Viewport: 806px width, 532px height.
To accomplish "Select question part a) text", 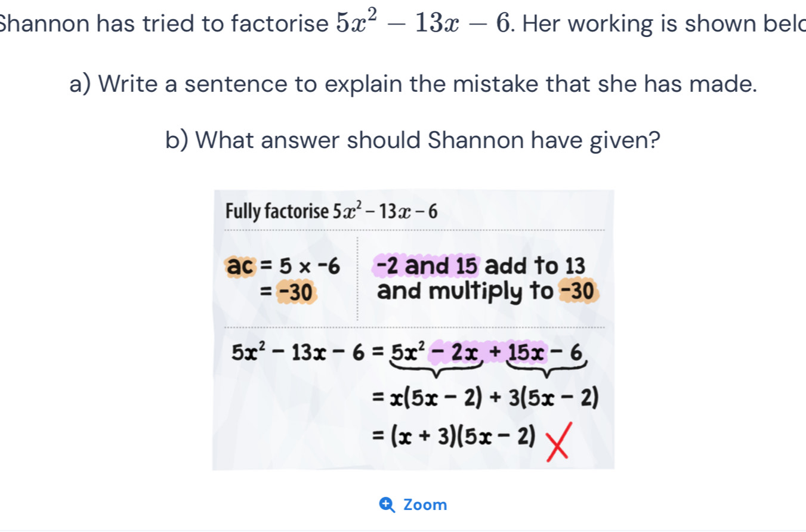I will click(413, 83).
